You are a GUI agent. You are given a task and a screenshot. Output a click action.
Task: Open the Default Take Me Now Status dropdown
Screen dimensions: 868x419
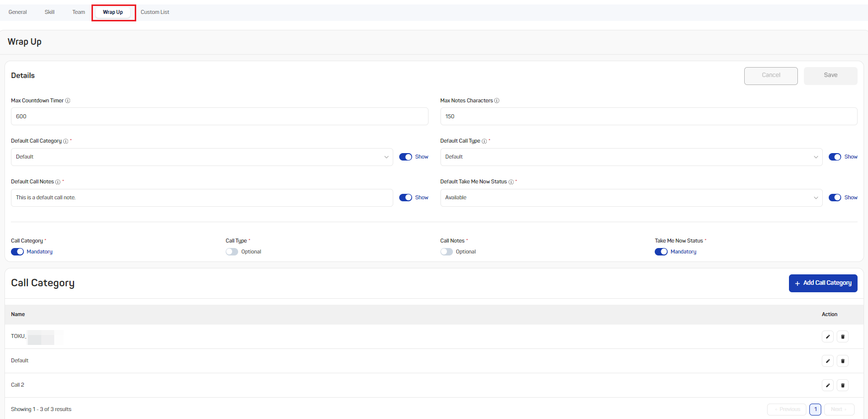pyautogui.click(x=631, y=198)
